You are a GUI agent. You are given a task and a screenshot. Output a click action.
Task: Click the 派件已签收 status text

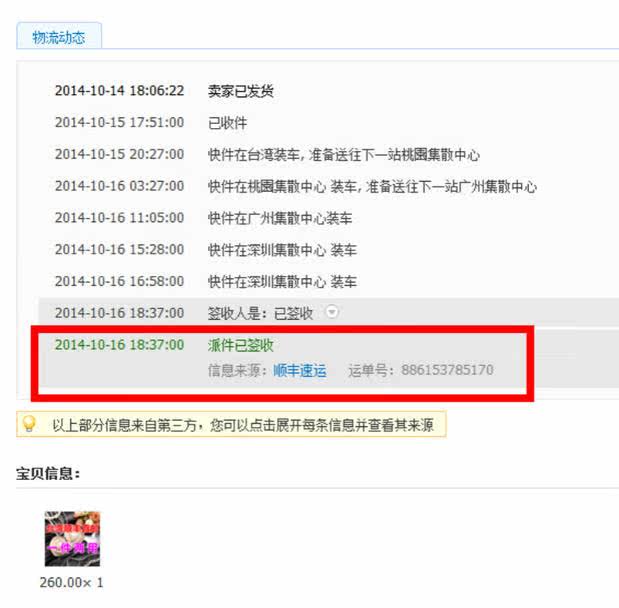(x=241, y=345)
